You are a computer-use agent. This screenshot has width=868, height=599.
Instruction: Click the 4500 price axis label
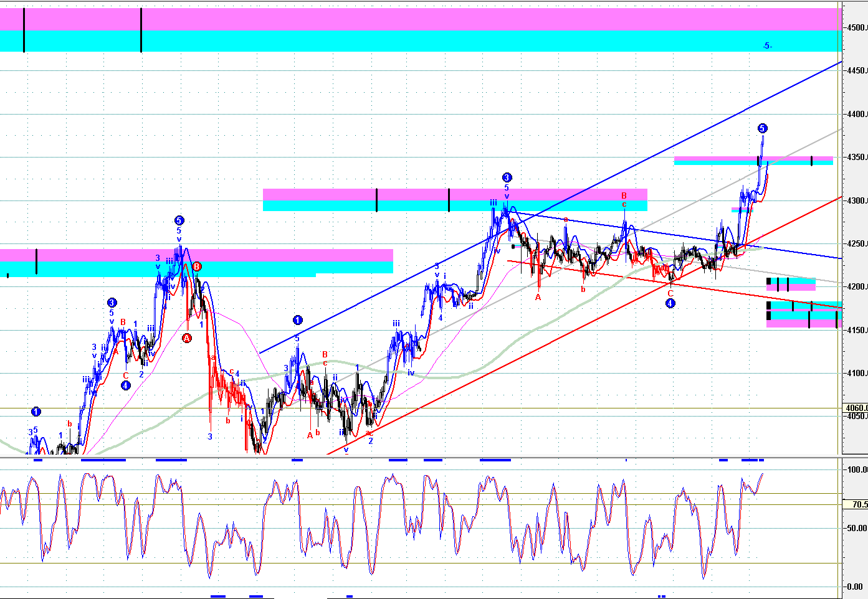pyautogui.click(x=856, y=27)
